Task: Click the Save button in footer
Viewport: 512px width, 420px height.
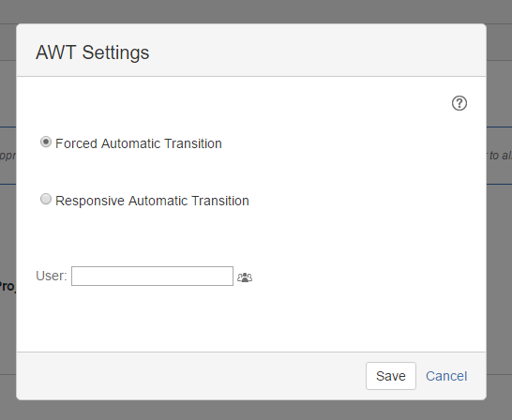Action: coord(391,376)
